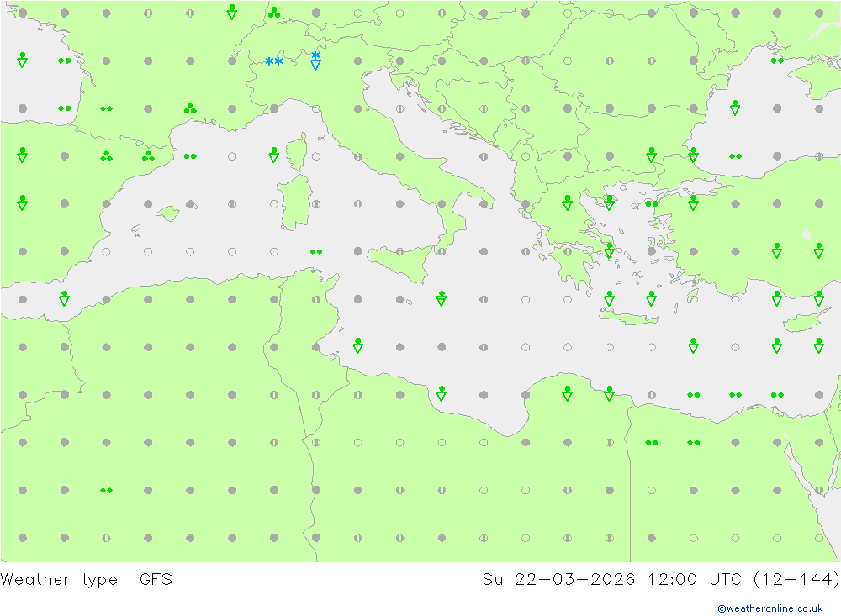Select the double rain dots in the northeastern Aegean
The image size is (841, 616).
coord(652,203)
